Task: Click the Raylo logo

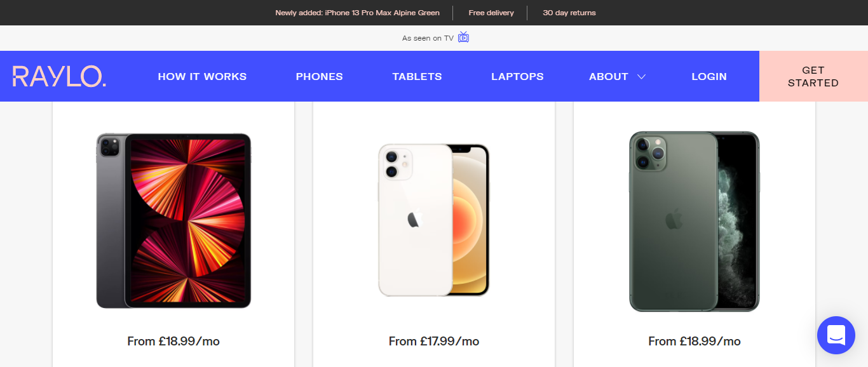Action: [x=59, y=76]
